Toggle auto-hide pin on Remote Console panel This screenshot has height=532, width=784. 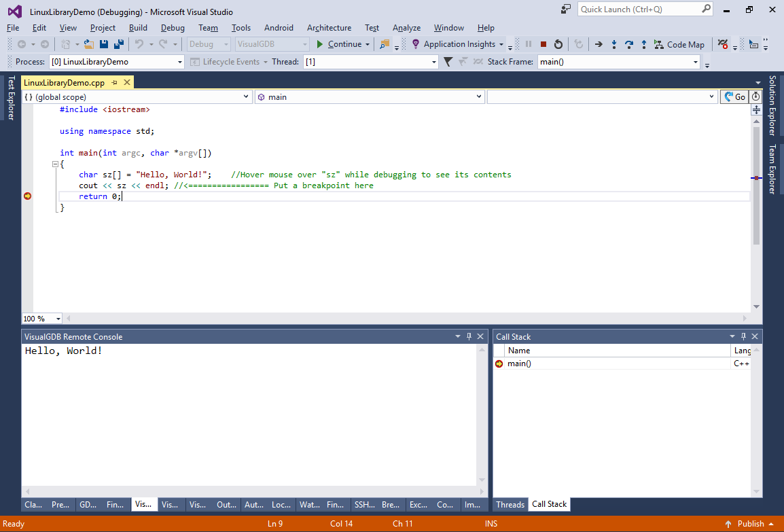click(x=469, y=336)
